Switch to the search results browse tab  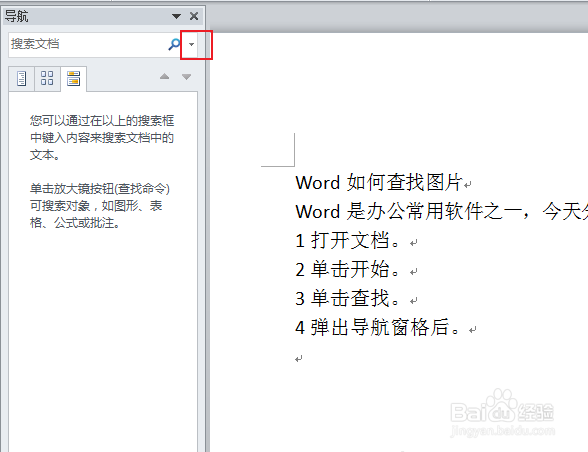click(x=74, y=78)
